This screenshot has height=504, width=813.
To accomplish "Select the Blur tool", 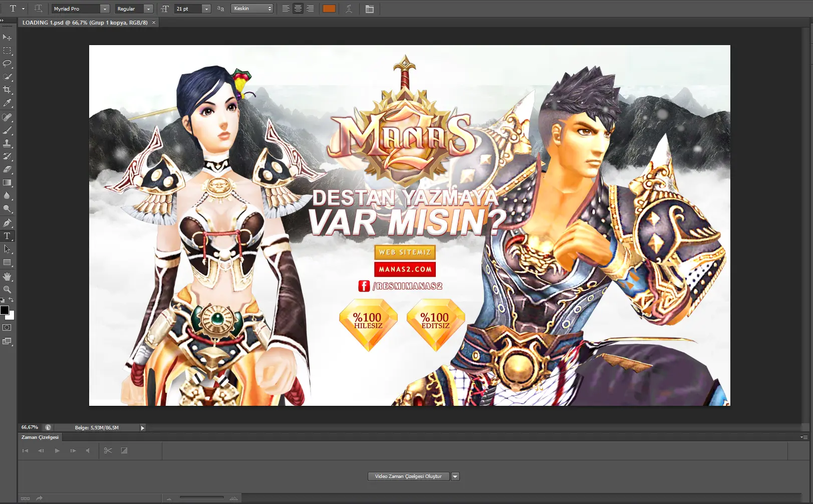I will tap(7, 195).
